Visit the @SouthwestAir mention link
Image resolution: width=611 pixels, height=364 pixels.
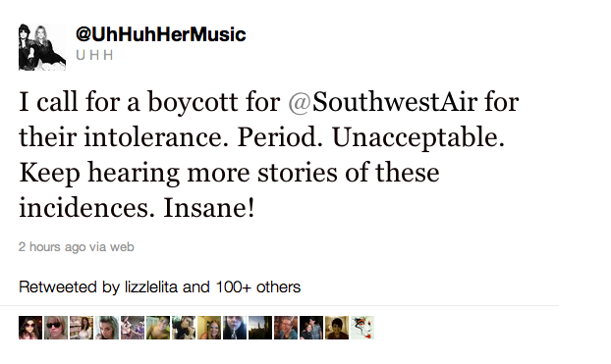pyautogui.click(x=383, y=102)
